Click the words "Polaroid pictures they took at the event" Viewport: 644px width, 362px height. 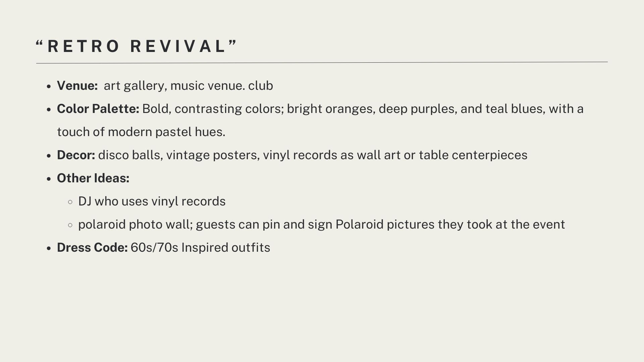450,225
